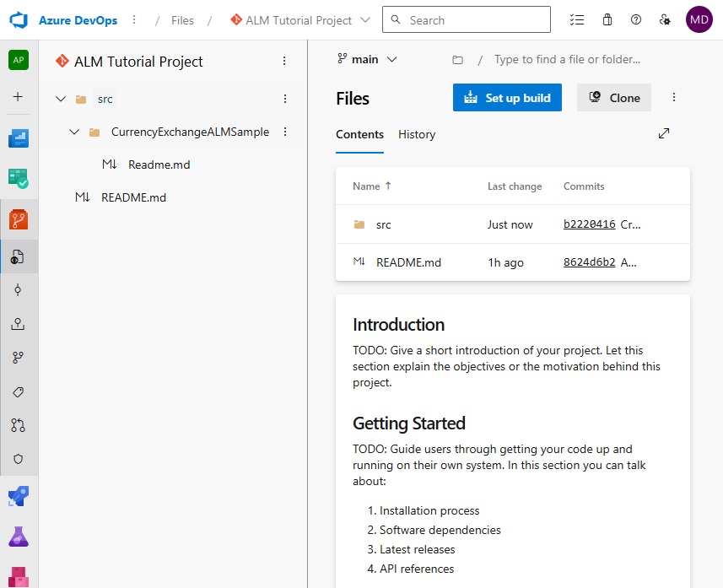Toggle full screen view for file contents
Viewport: 723px width, 588px height.
pyautogui.click(x=663, y=134)
